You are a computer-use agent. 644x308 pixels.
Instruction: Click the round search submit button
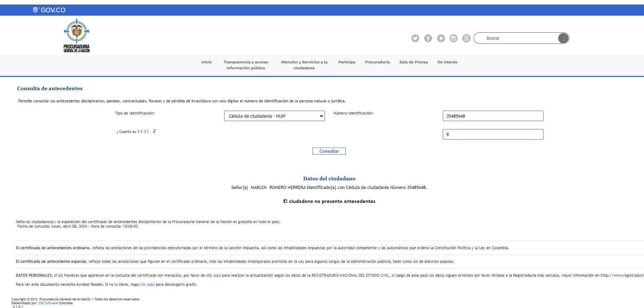click(563, 38)
